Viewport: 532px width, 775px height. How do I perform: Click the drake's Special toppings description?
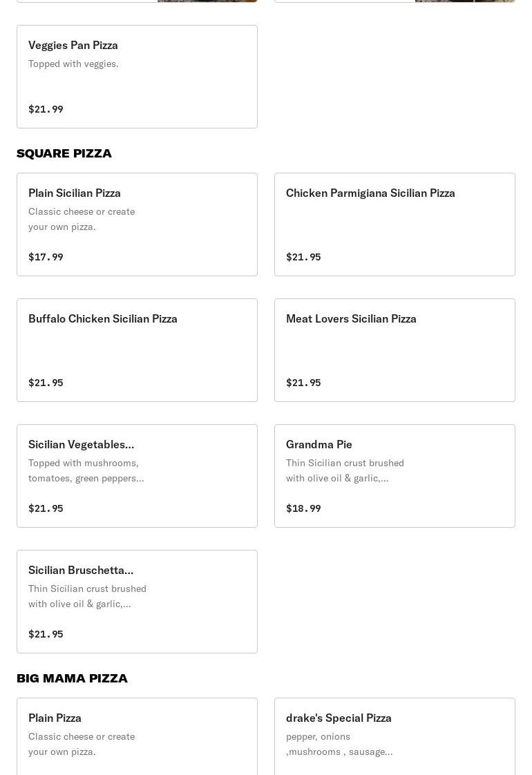tap(339, 744)
